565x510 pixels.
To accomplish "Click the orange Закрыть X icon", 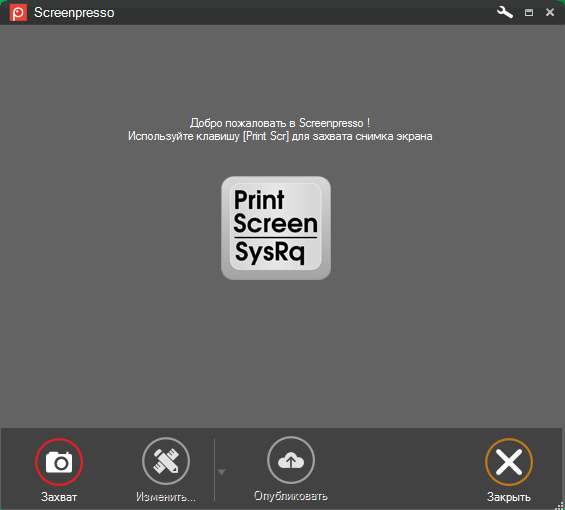I will [x=509, y=462].
